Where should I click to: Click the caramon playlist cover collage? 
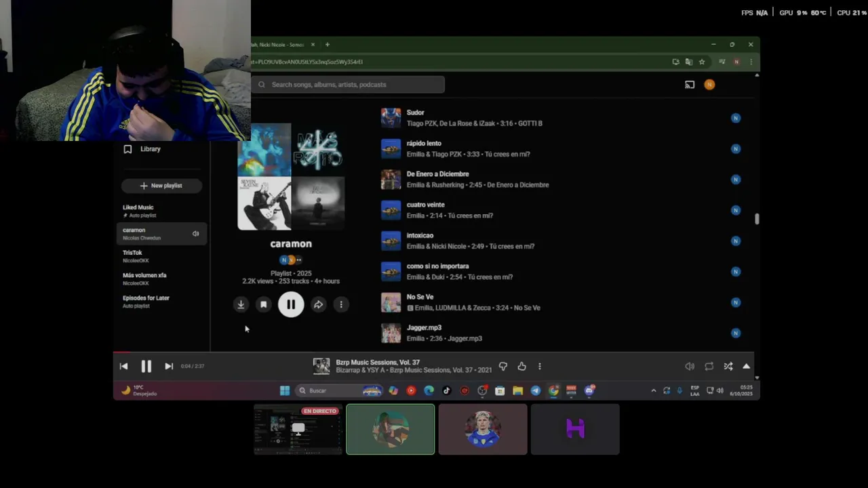point(291,176)
